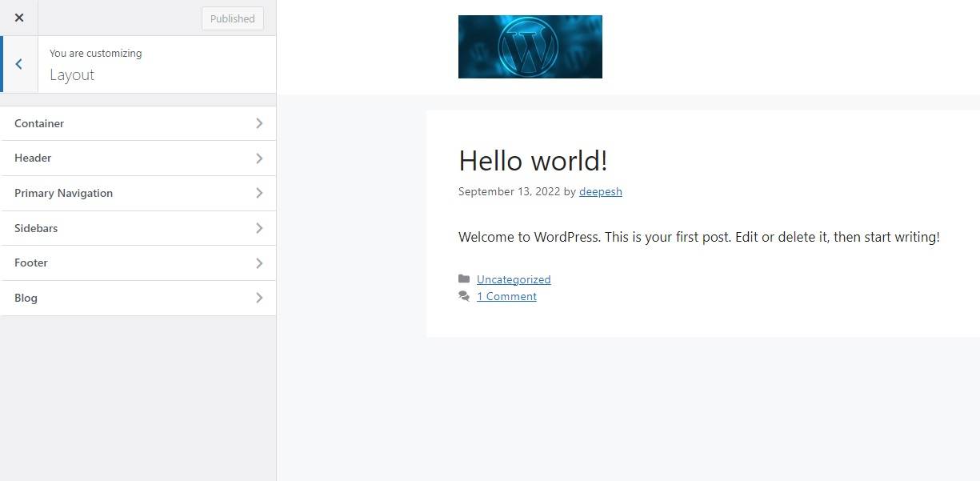This screenshot has height=481, width=980.
Task: Open the Primary Navigation section
Action: 139,193
